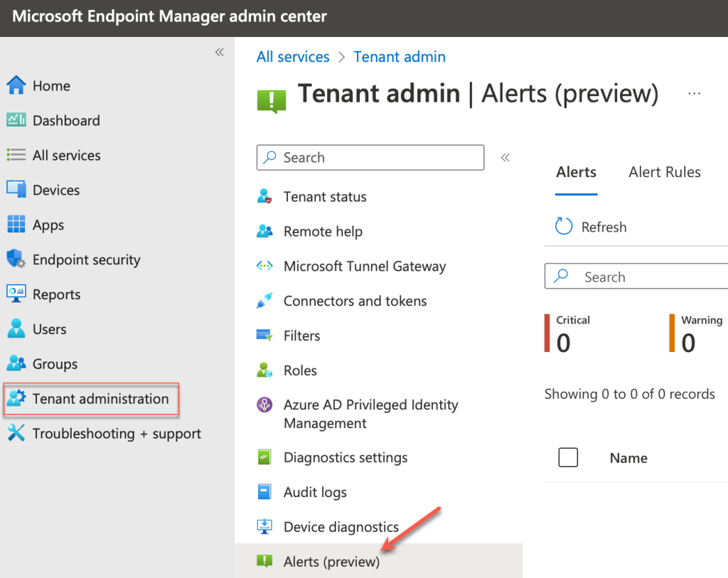Open the Tenant status page
The height and width of the screenshot is (578, 728).
[x=325, y=197]
